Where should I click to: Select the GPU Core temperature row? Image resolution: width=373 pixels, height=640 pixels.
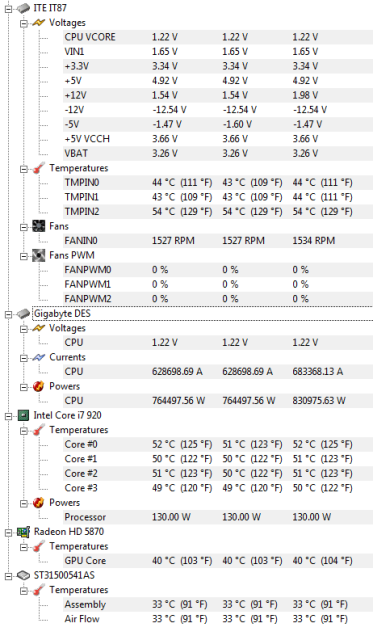click(218, 561)
